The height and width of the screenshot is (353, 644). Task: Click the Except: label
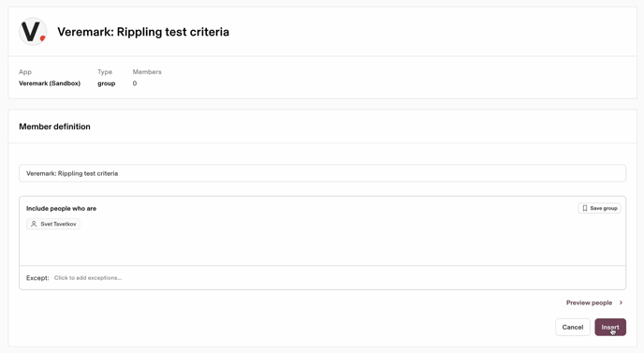[x=37, y=278]
